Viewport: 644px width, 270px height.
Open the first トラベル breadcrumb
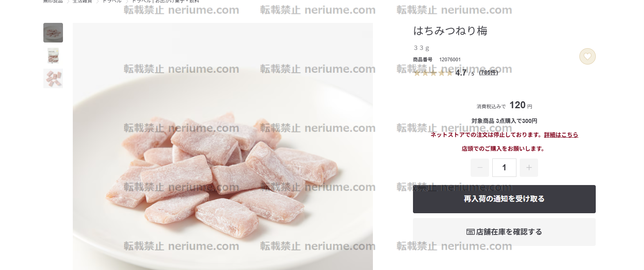(112, 1)
